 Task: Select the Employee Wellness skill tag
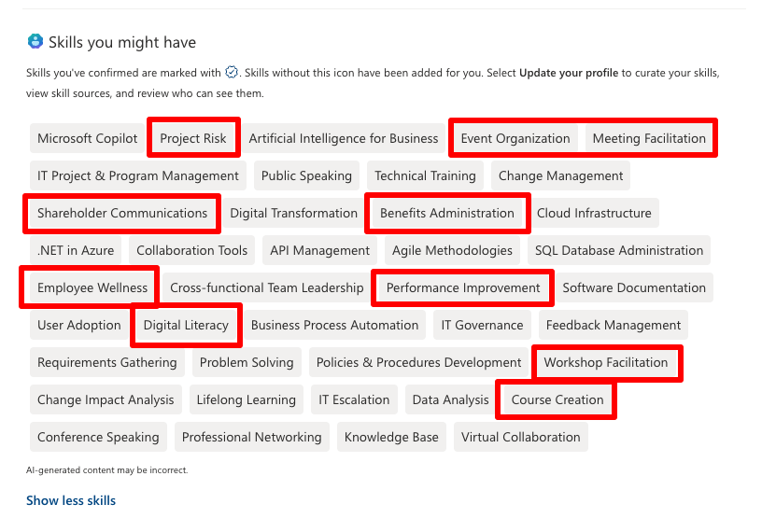click(92, 287)
